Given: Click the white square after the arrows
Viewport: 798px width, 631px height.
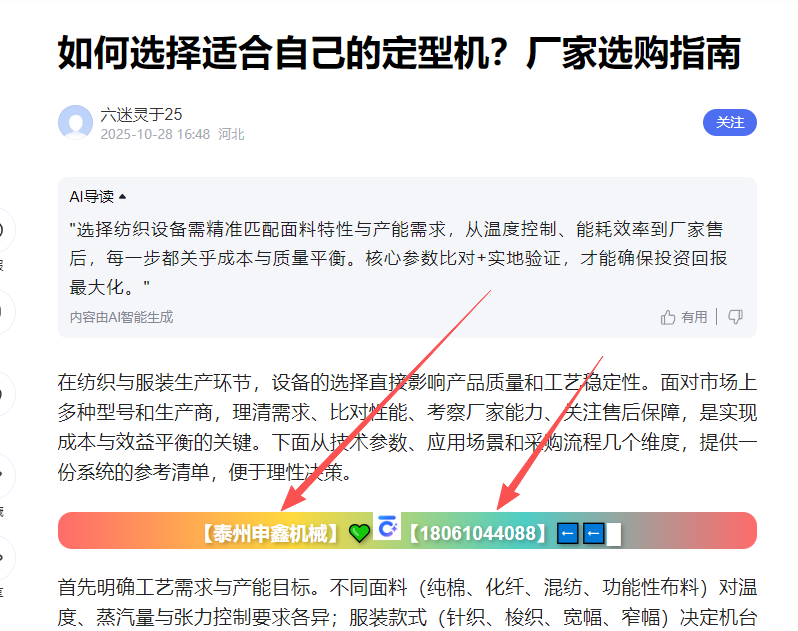Looking at the screenshot, I should tap(614, 534).
